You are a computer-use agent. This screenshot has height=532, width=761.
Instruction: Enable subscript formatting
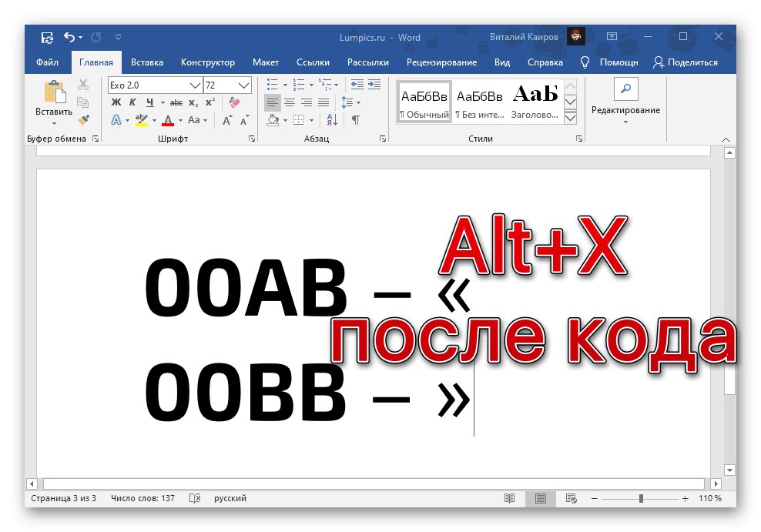(x=193, y=102)
